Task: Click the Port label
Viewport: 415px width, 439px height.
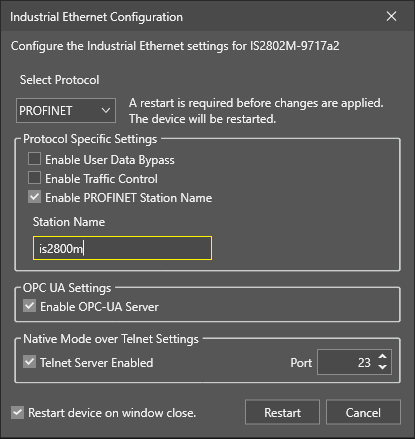Action: pyautogui.click(x=301, y=363)
